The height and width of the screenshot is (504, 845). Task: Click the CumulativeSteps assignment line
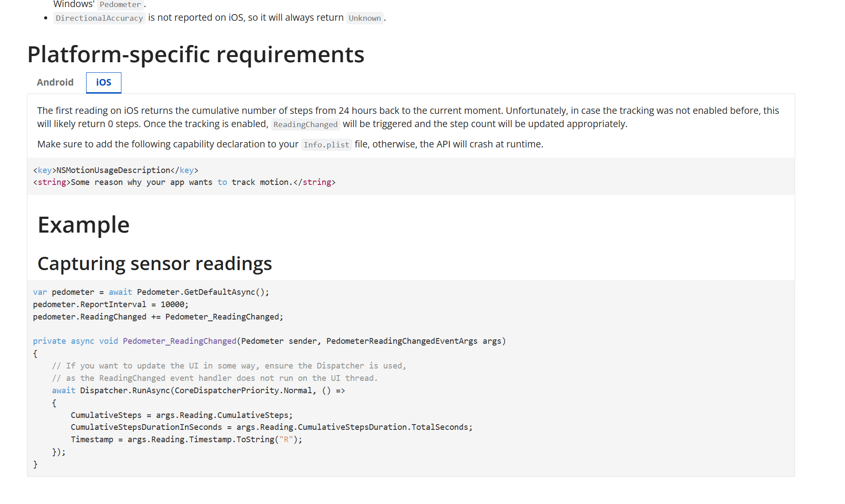pyautogui.click(x=181, y=415)
